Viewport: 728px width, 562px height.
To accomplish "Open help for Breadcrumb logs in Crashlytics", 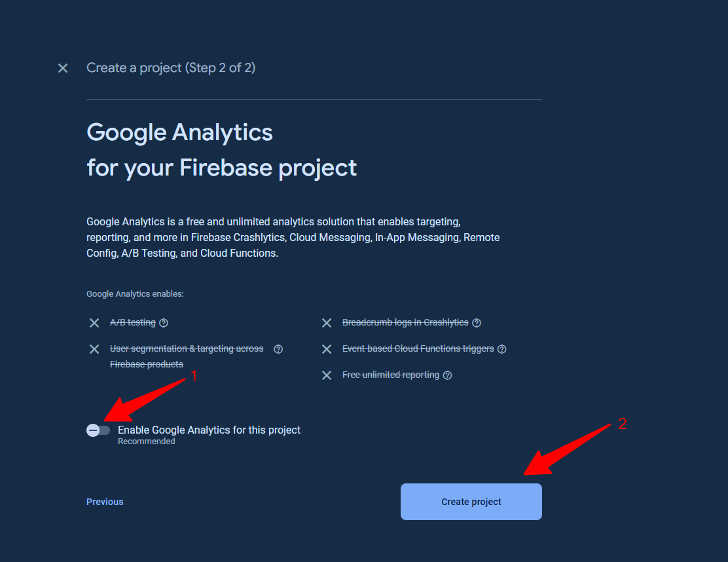I will [x=477, y=323].
